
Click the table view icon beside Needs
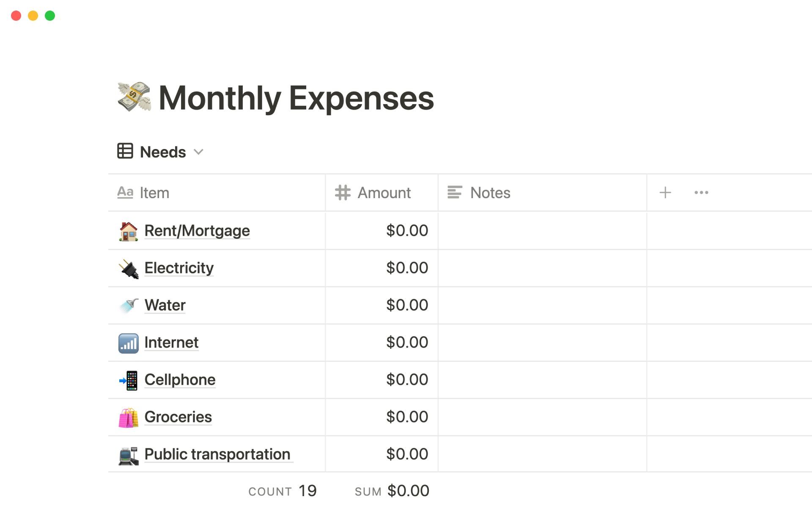coord(125,151)
